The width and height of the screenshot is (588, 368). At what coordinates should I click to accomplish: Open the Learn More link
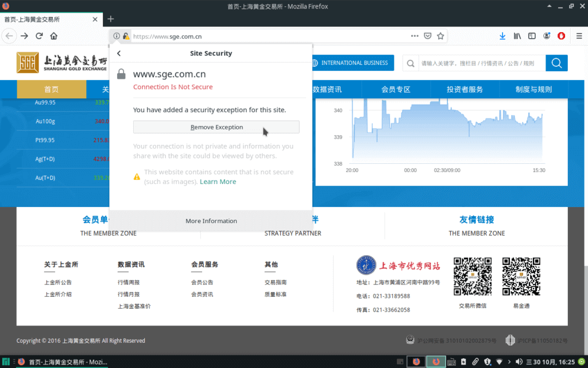pos(218,182)
